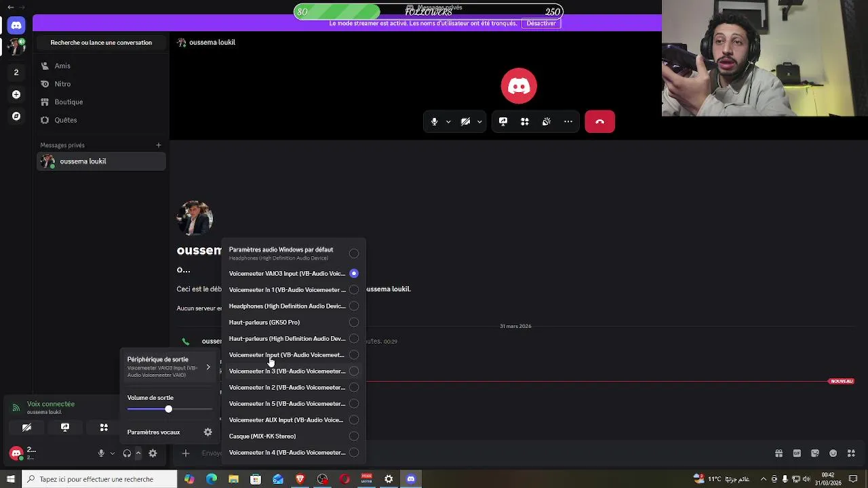Select the oussema loukil conversation in the sidebar

coord(102,161)
